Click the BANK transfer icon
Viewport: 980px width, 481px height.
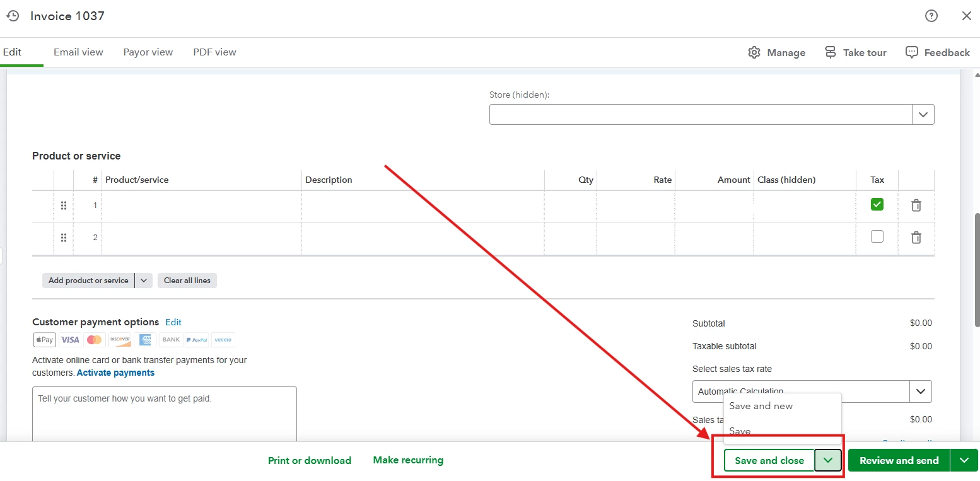[x=170, y=340]
